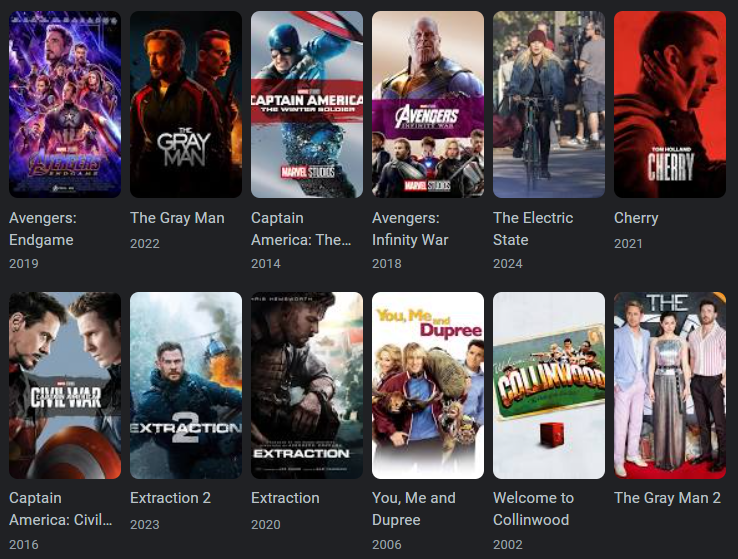
Task: Select the Avengers: Infinity War poster
Action: coord(428,104)
